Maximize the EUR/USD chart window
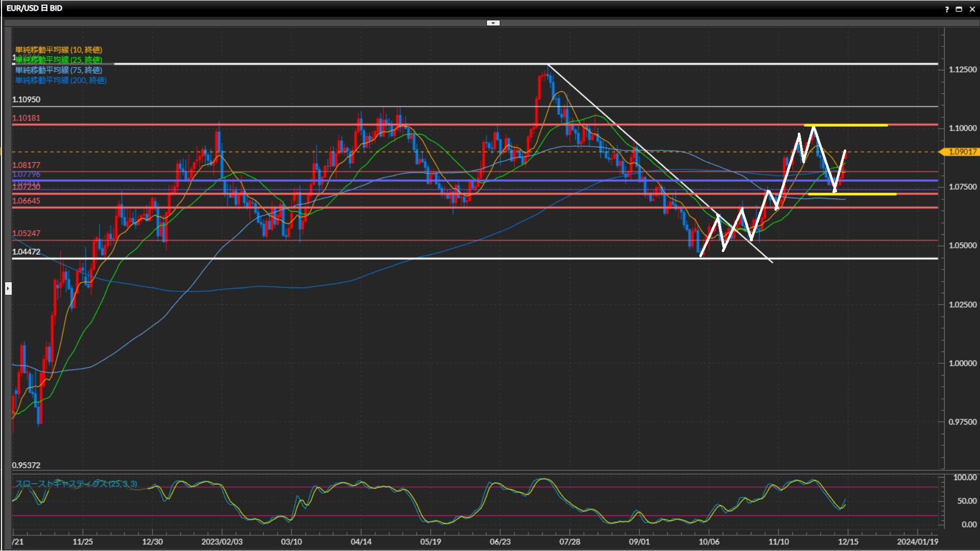The height and width of the screenshot is (551, 980). pos(959,9)
